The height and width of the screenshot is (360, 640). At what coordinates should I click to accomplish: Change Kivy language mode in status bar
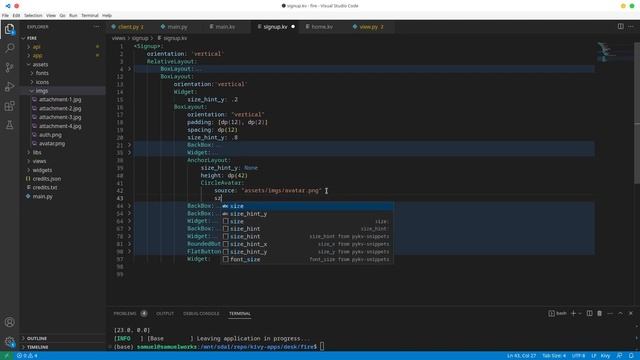click(x=605, y=356)
